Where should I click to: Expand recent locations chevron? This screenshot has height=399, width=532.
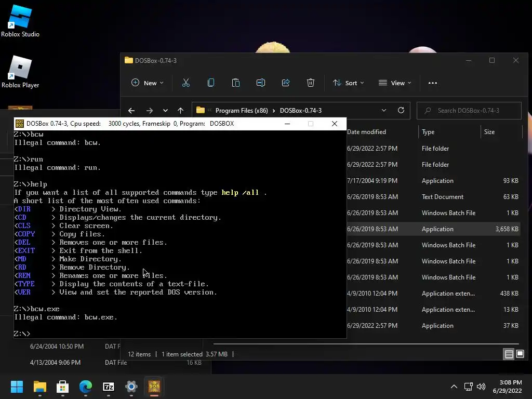pos(165,111)
